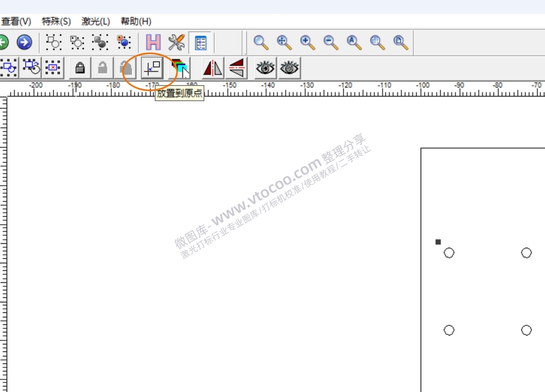Unlock the object with the open gray padlock
The height and width of the screenshot is (392, 545).
click(103, 68)
